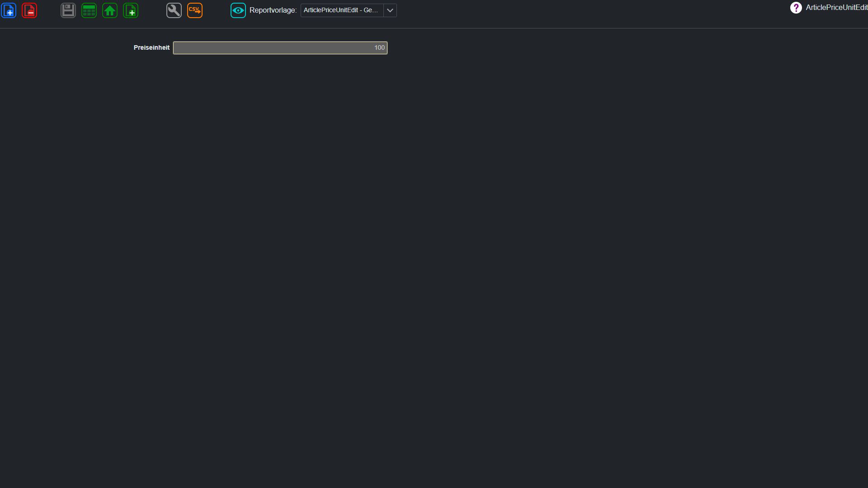Click the question mark help icon

796,8
